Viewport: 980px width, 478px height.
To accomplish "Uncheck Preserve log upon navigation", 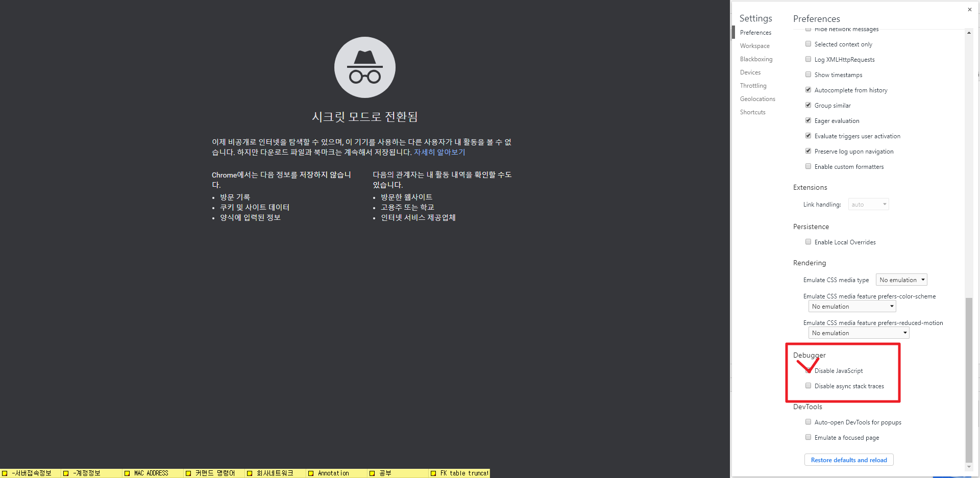I will [x=808, y=151].
